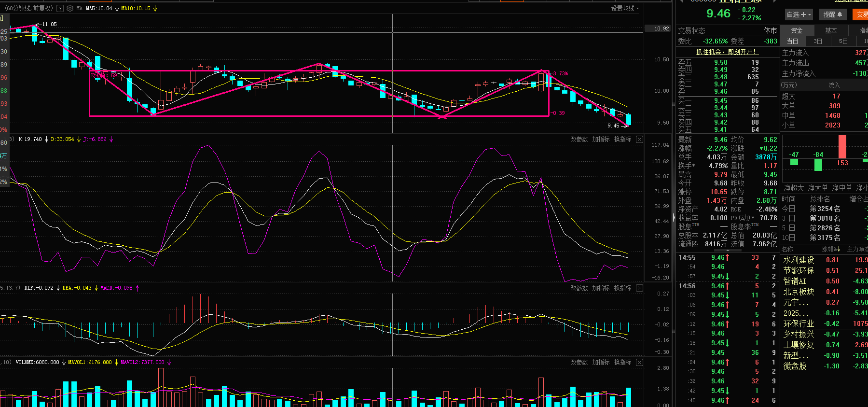The image size is (868, 407).
Task: Click the MAVOL1:6176.800 volume label
Action: (90, 362)
